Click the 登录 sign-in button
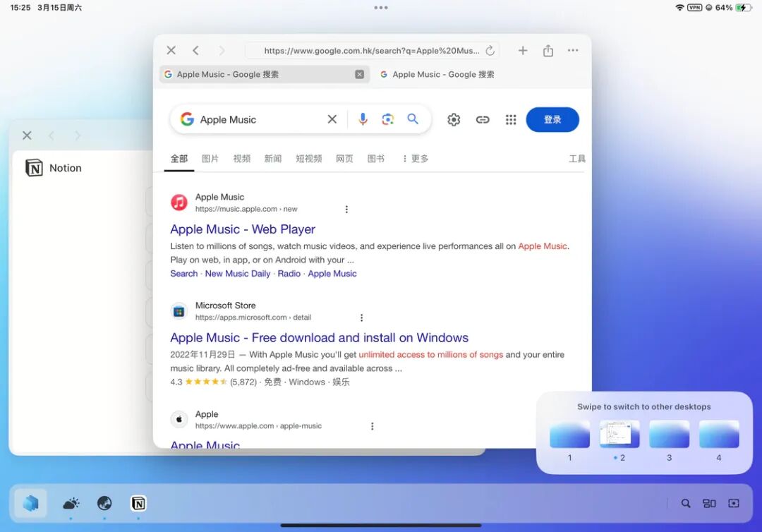Viewport: 762px width, 532px height. click(x=552, y=119)
